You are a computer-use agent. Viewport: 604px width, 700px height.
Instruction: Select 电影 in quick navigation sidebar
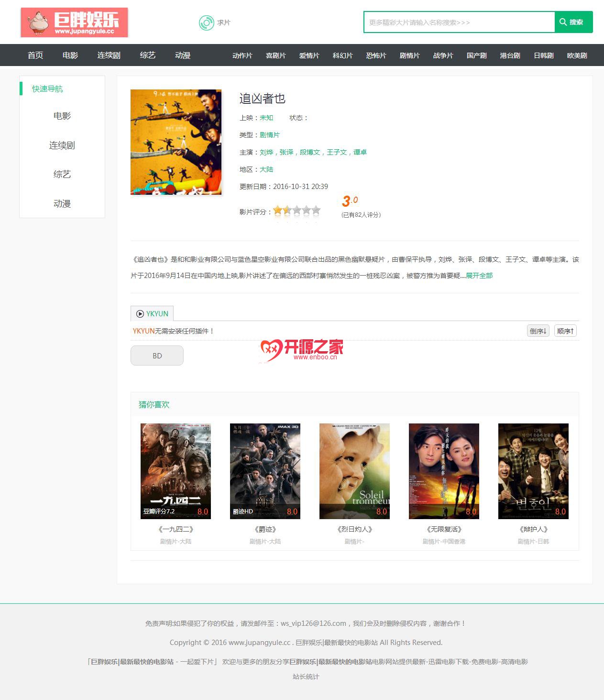(62, 116)
